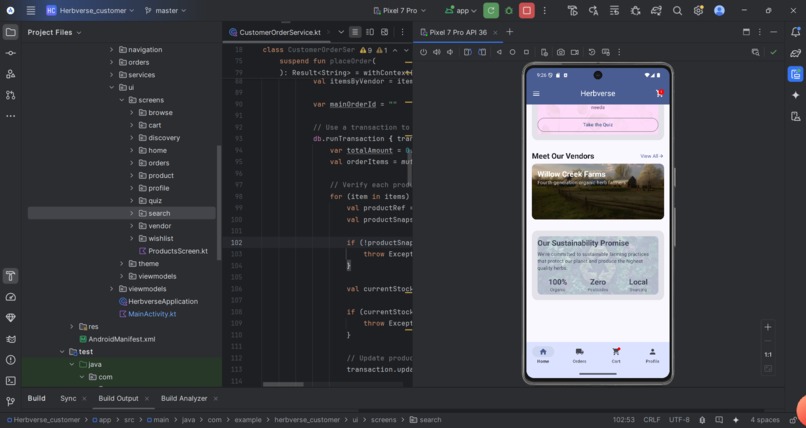Tap Profile in bottom navigation
This screenshot has height=428, width=806.
click(x=652, y=355)
